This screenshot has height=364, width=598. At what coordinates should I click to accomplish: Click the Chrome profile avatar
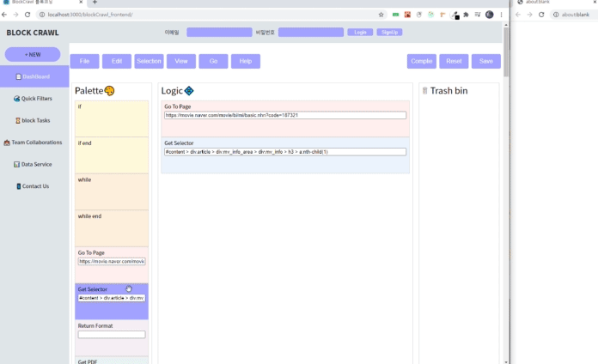pyautogui.click(x=489, y=15)
